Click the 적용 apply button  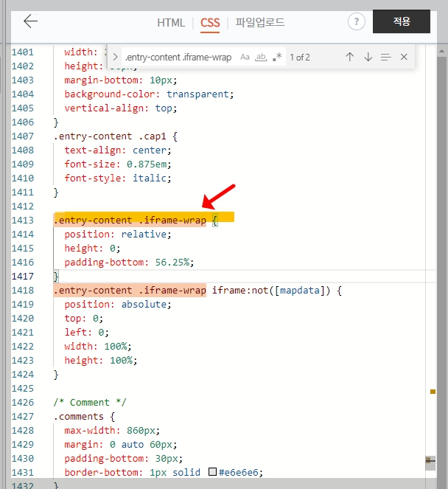pyautogui.click(x=402, y=21)
